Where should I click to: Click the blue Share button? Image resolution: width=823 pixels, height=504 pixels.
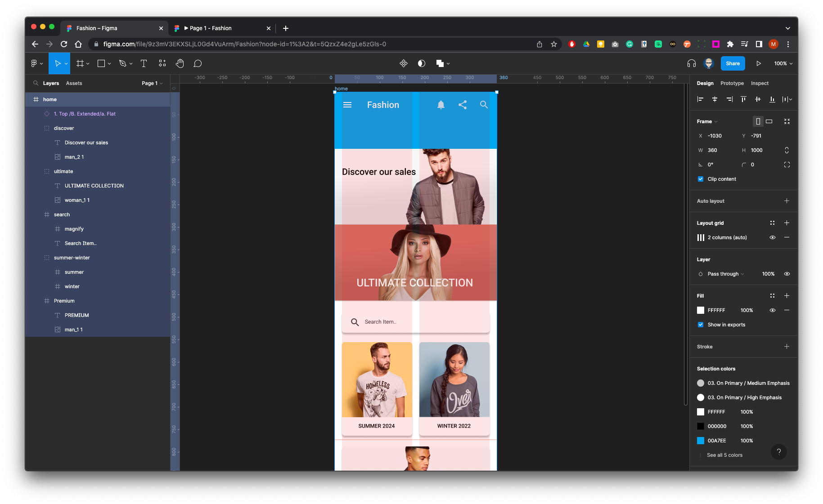(x=733, y=63)
